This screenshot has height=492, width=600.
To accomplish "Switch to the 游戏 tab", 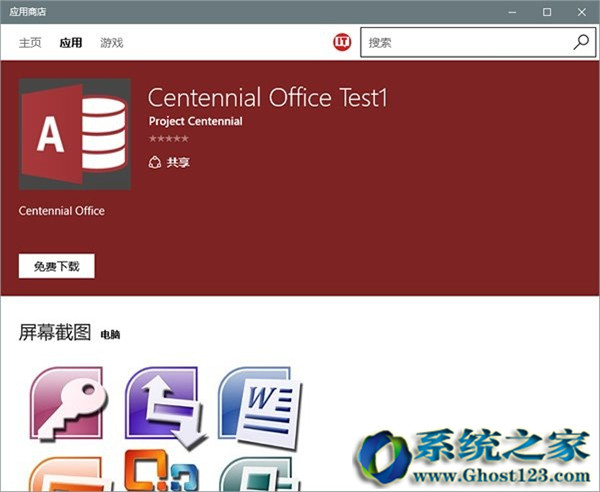I will click(x=112, y=42).
